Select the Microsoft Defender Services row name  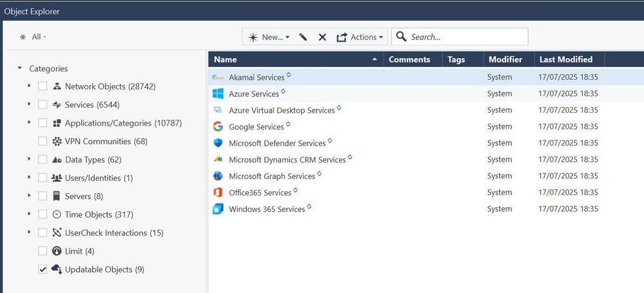point(277,143)
